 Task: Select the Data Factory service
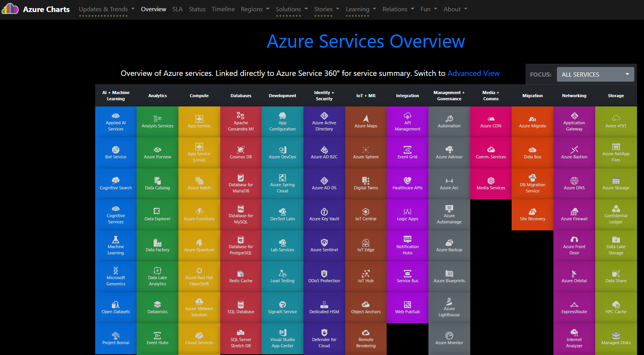(x=157, y=245)
